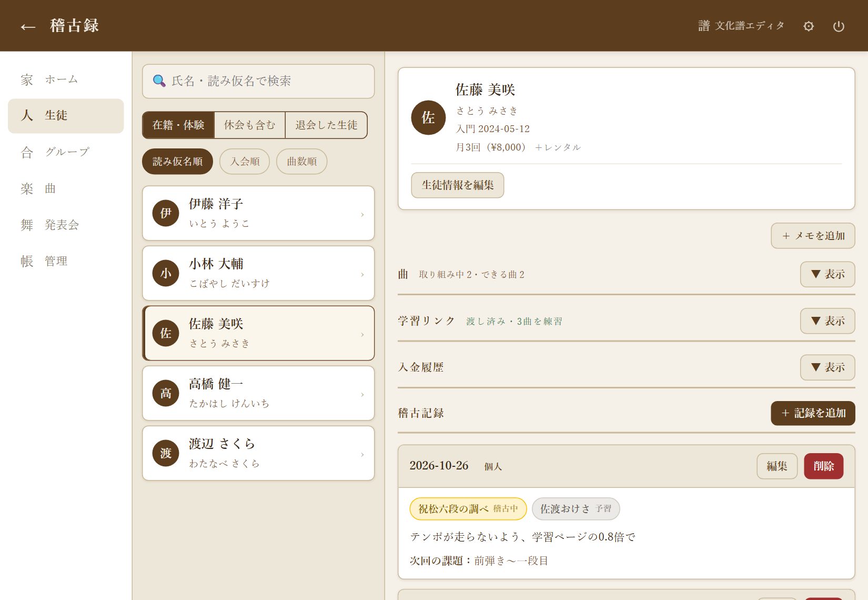Screen dimensions: 868x600
Task: Click + 記録を追加 button
Action: [x=813, y=413]
